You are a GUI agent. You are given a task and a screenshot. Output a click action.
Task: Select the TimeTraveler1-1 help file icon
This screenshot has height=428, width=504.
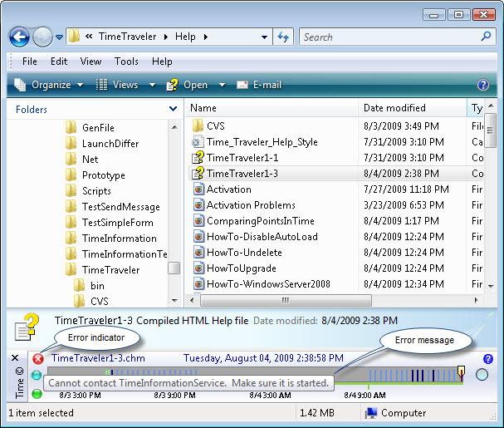[x=198, y=158]
